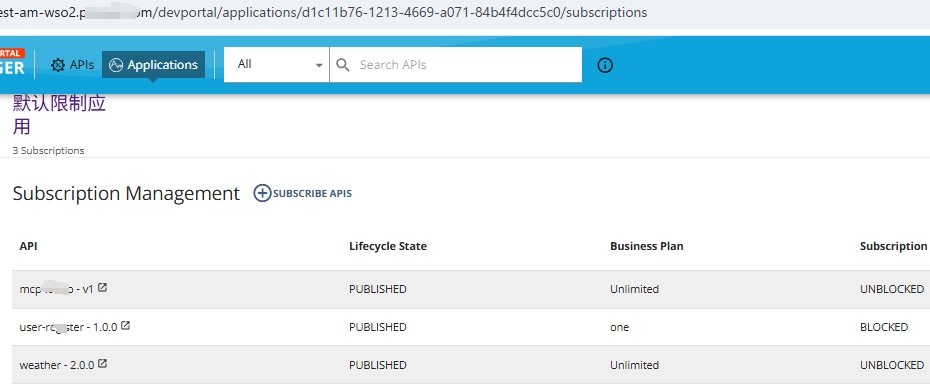Image resolution: width=930 pixels, height=390 pixels.
Task: Open external link icon for user-register API
Action: point(125,325)
